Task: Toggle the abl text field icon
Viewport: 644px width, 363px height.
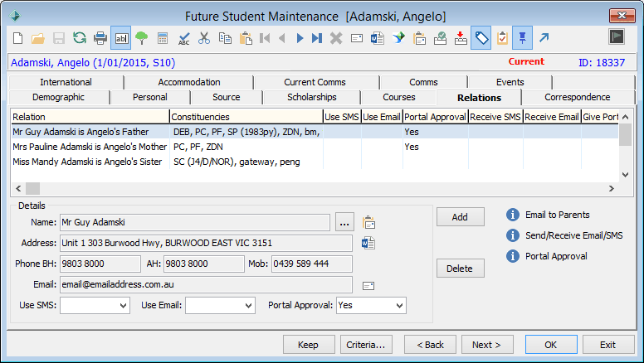Action: point(121,38)
